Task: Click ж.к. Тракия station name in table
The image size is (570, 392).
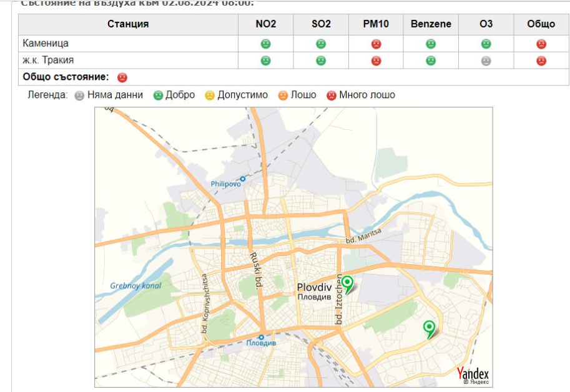Action: pos(48,61)
